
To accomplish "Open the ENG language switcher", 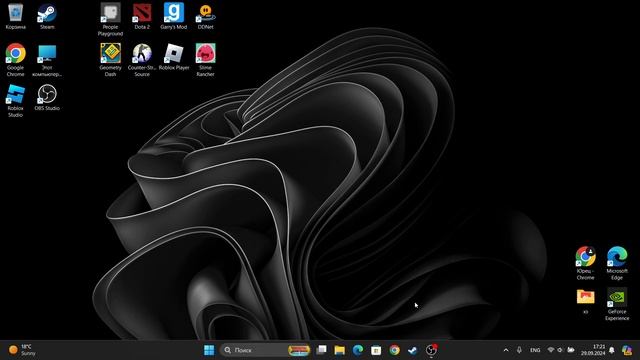I will pos(535,350).
